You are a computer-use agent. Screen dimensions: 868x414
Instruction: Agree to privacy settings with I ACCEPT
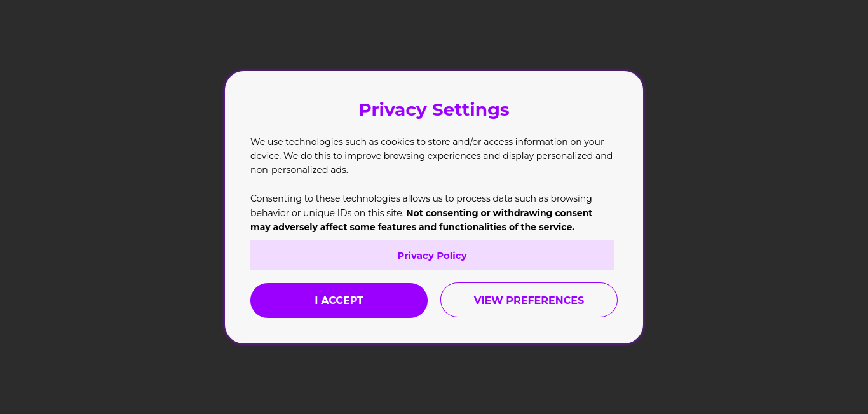[339, 300]
